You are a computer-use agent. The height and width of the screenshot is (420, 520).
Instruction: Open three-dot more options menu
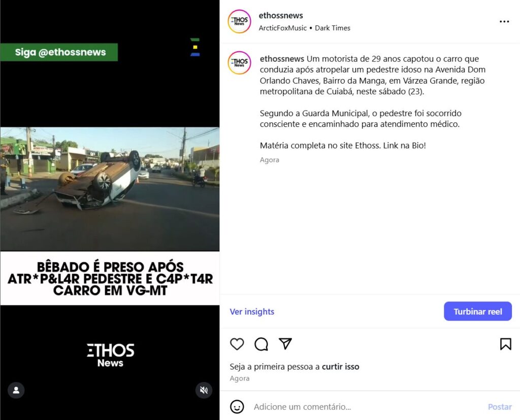[x=504, y=21]
